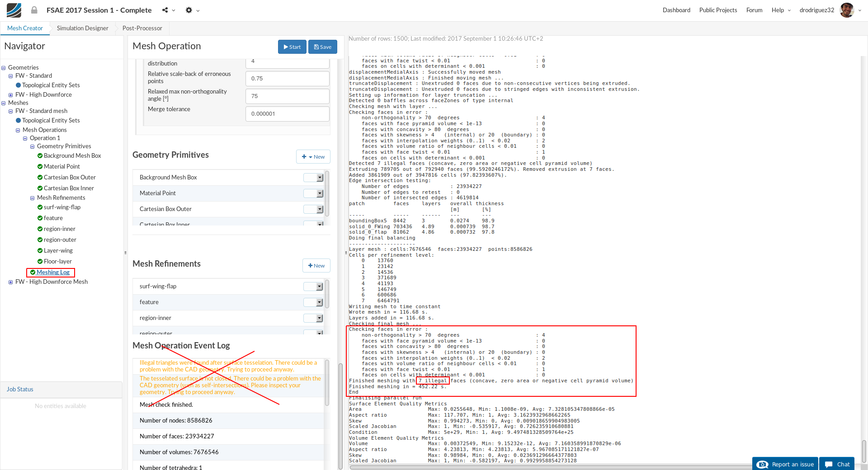
Task: Collapse Mesh Refinements node in Navigator tree
Action: [x=33, y=198]
